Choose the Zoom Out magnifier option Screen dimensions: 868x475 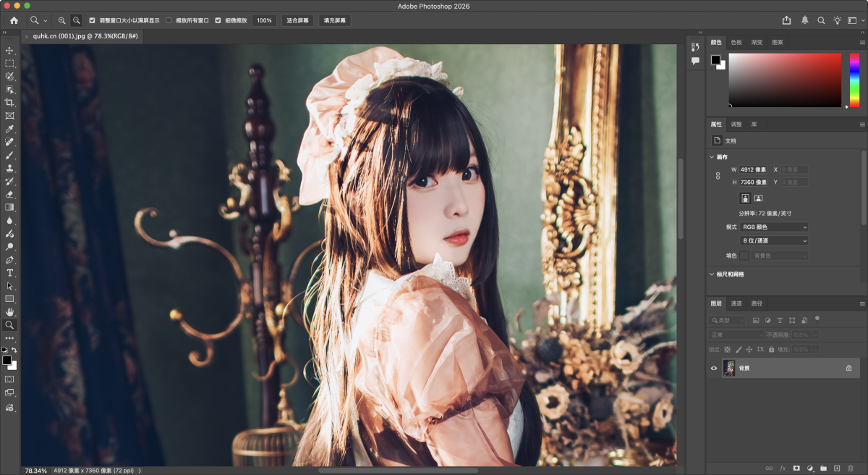(x=76, y=20)
